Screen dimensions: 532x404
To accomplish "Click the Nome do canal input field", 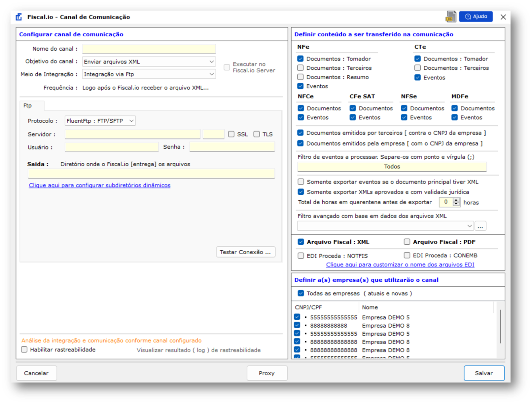I will 149,49.
